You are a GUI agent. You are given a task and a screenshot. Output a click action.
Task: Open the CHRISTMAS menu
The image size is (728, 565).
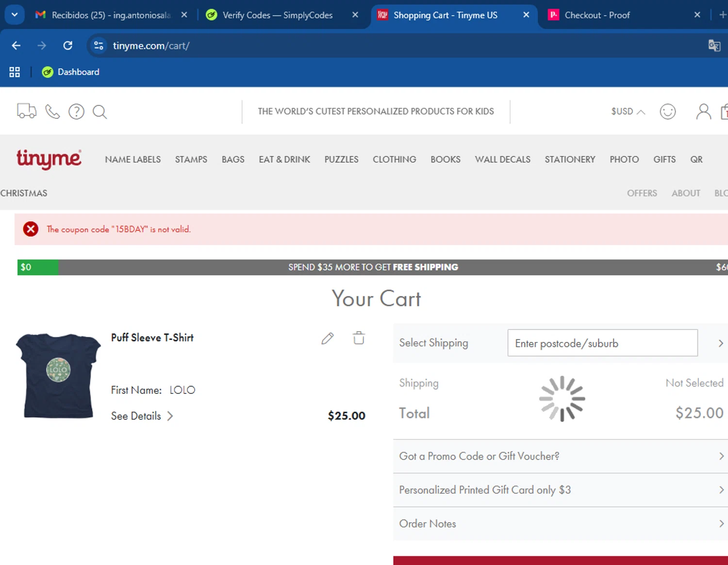24,193
